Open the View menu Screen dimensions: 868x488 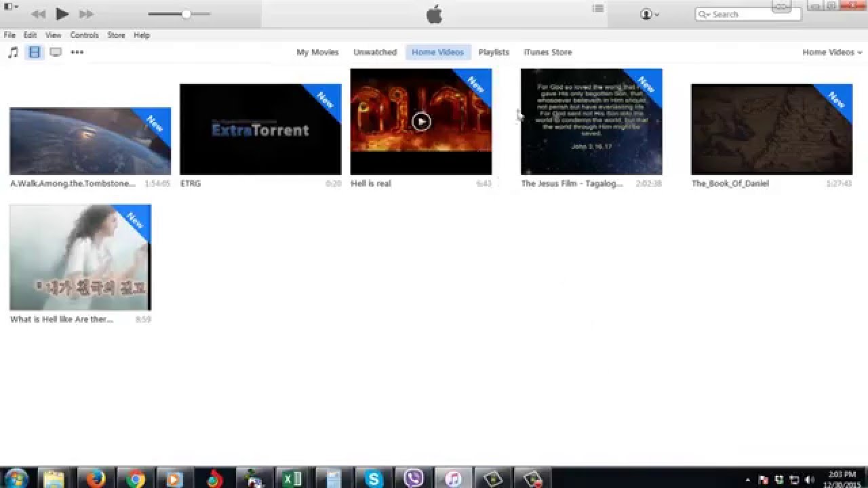(54, 35)
